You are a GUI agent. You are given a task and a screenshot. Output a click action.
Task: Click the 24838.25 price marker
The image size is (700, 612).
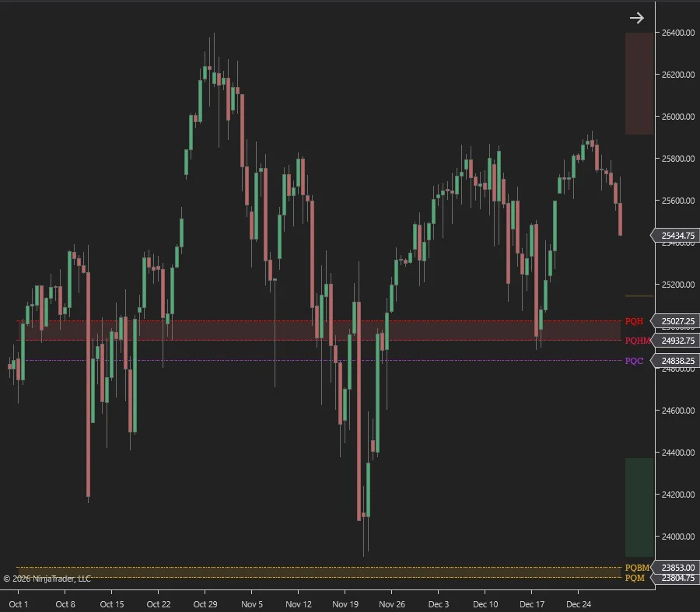676,361
